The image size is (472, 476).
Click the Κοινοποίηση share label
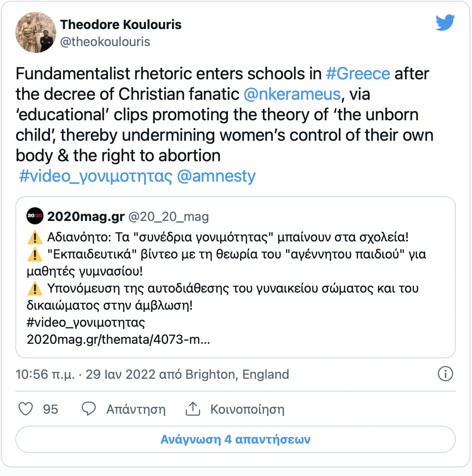[247, 409]
